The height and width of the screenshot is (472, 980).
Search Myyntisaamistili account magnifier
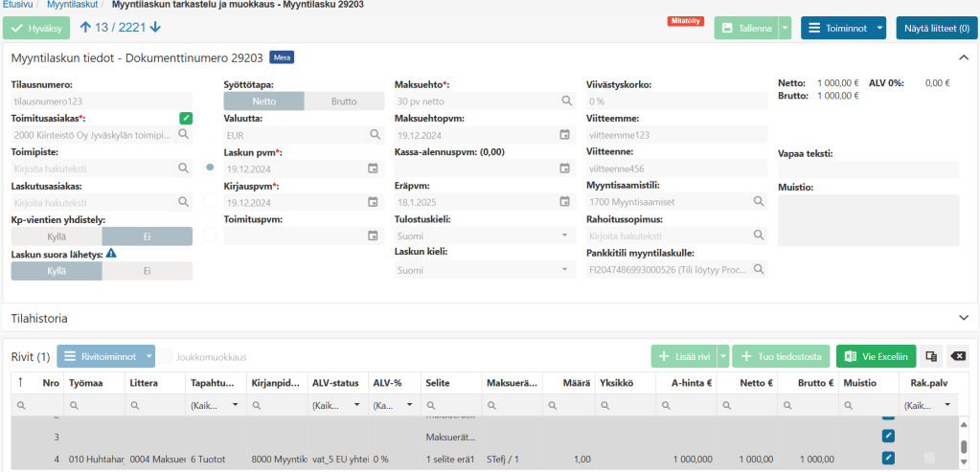click(x=759, y=202)
